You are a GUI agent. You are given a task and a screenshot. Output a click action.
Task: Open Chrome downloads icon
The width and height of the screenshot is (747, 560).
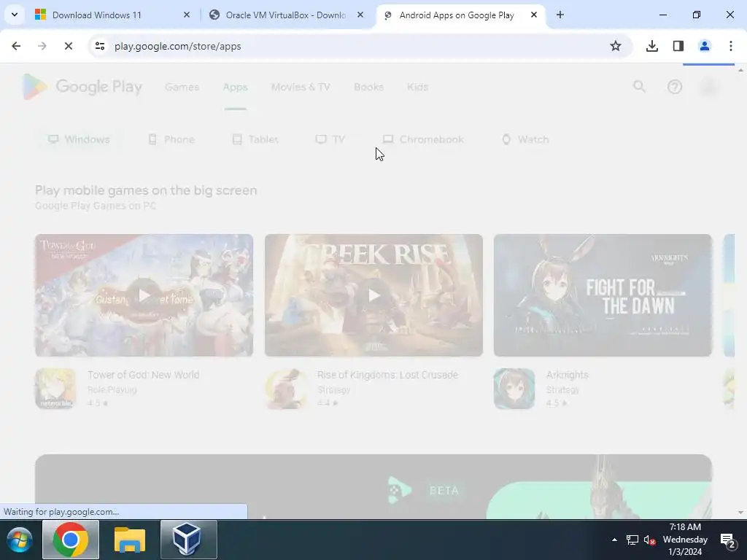pyautogui.click(x=651, y=46)
